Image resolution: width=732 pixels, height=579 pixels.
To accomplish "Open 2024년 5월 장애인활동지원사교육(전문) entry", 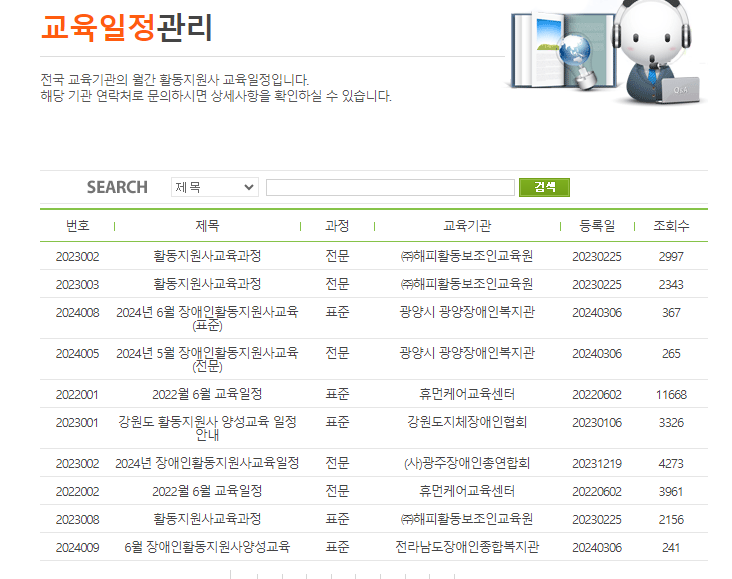I will click(207, 359).
